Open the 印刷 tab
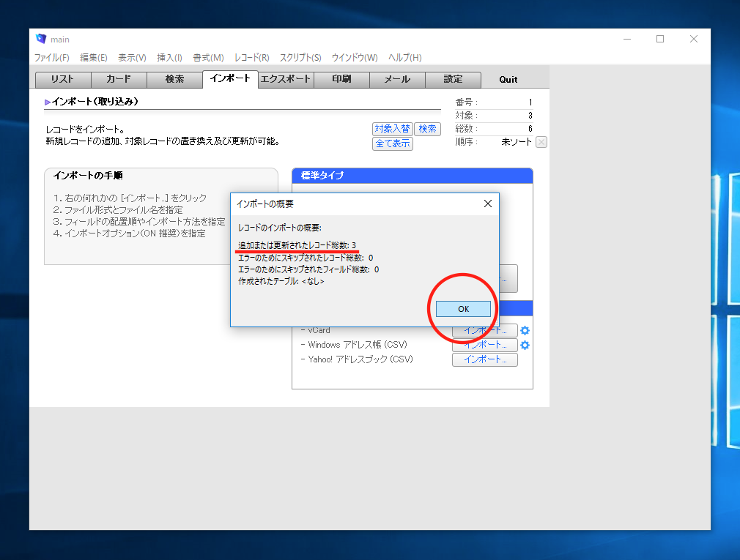This screenshot has width=740, height=560. pyautogui.click(x=341, y=80)
